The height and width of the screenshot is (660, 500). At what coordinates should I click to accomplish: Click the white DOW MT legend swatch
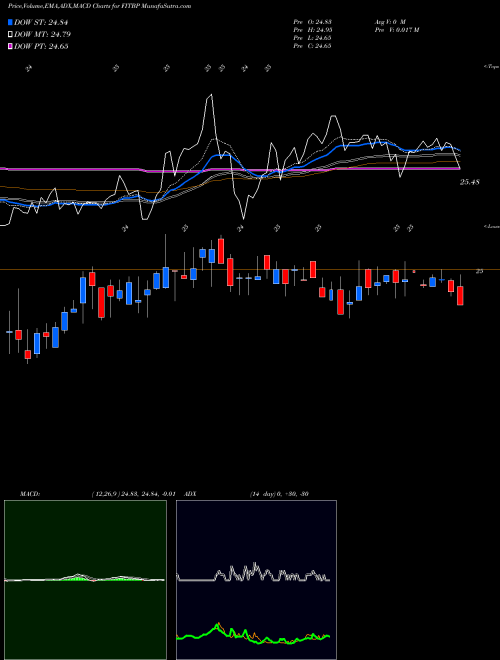[10, 35]
